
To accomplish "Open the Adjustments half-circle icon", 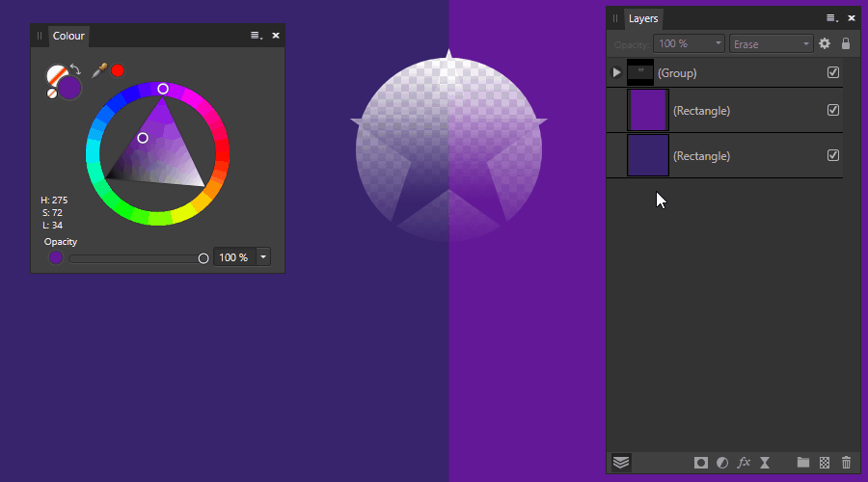I will pyautogui.click(x=721, y=463).
